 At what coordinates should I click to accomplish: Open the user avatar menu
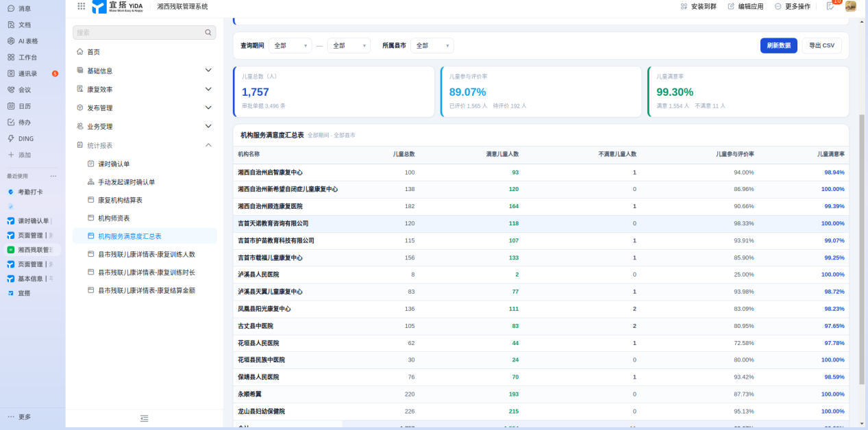point(851,6)
